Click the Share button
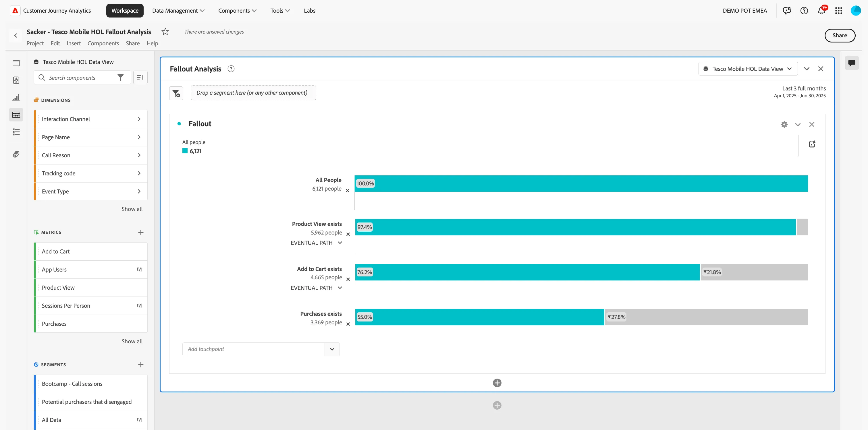868x430 pixels. 839,35
